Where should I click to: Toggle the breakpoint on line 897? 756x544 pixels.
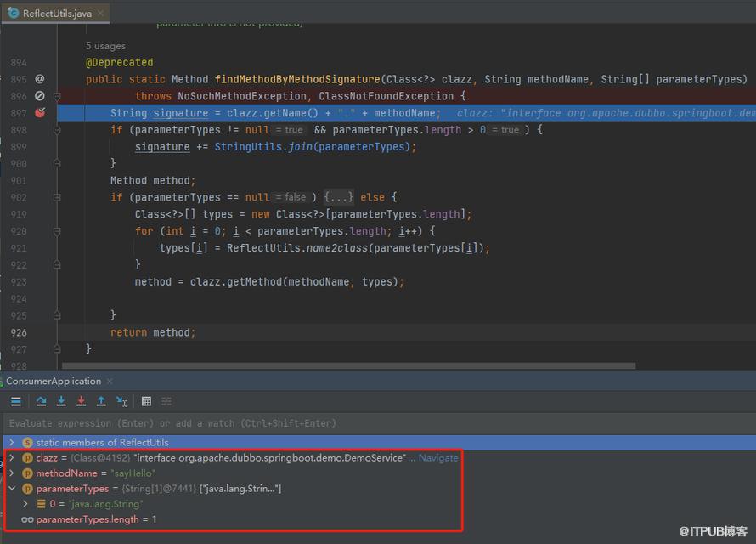pos(40,113)
